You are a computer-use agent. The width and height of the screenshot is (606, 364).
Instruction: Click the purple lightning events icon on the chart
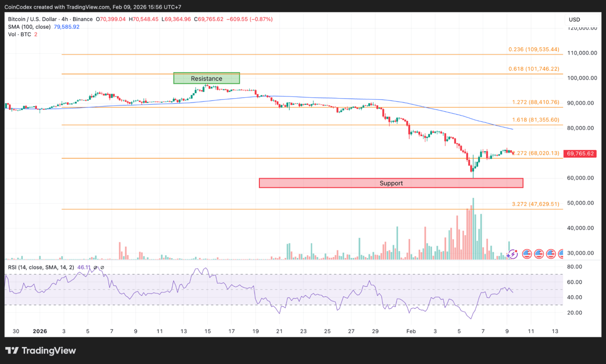point(513,255)
